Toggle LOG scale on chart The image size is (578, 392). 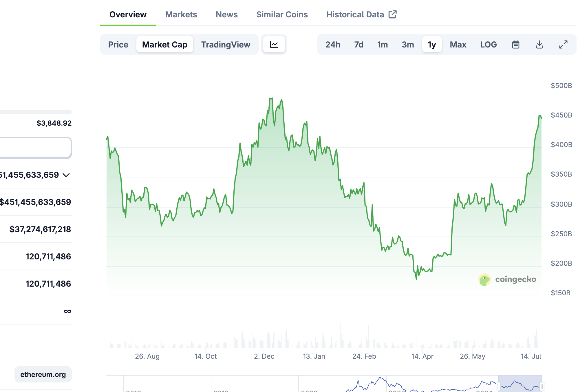(489, 44)
